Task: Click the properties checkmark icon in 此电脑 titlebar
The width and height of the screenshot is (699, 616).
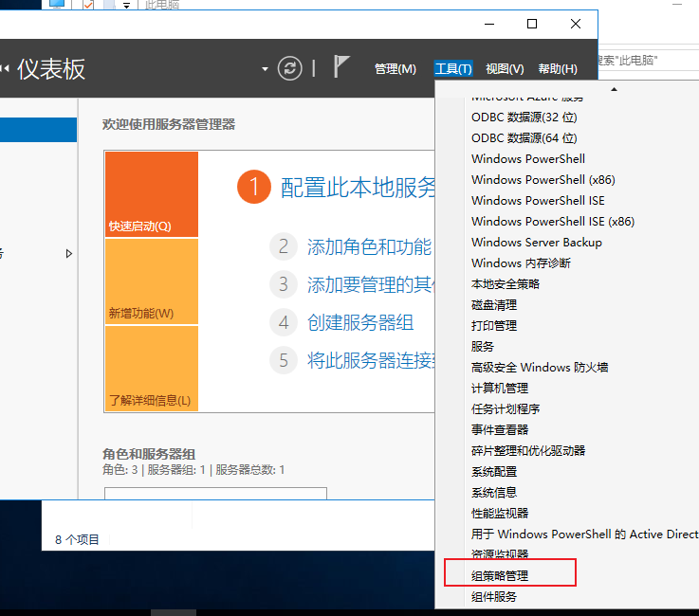Action: (x=88, y=5)
